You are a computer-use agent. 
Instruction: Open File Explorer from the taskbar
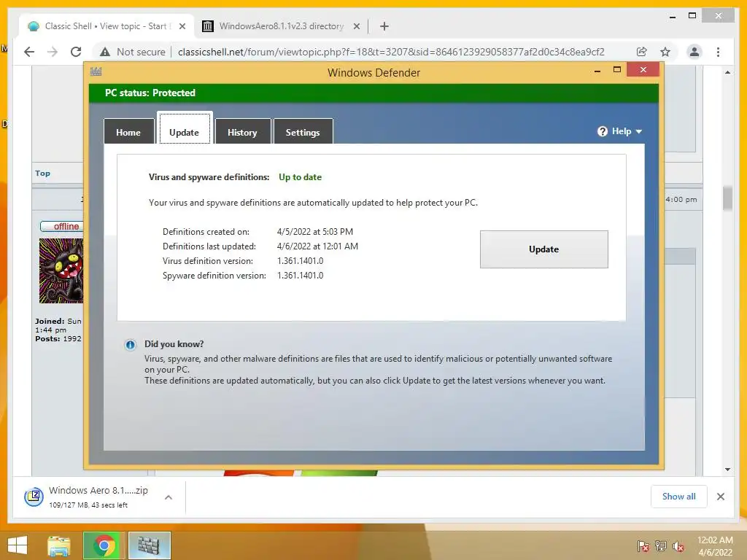pos(59,545)
